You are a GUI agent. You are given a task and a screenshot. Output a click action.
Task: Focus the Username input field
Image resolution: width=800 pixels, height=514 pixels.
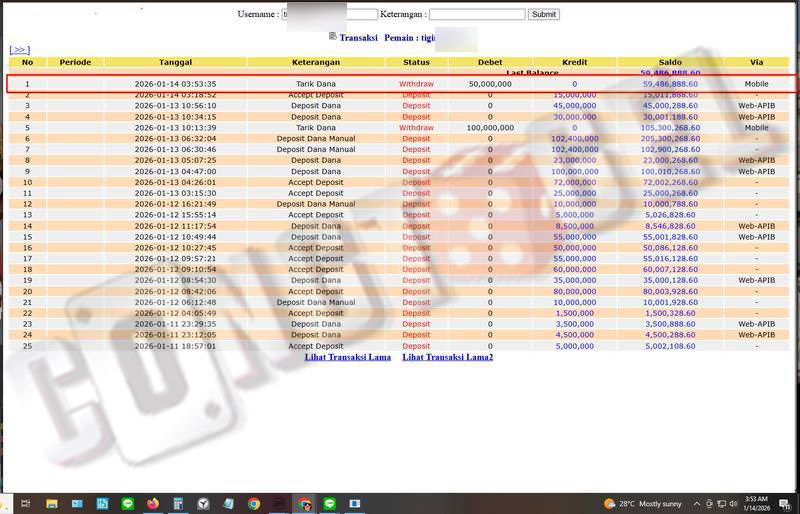click(x=330, y=15)
